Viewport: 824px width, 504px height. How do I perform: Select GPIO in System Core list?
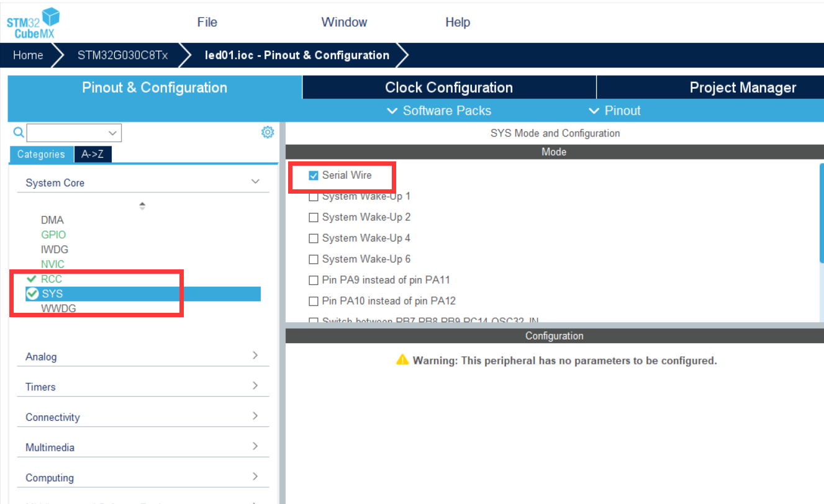(53, 235)
